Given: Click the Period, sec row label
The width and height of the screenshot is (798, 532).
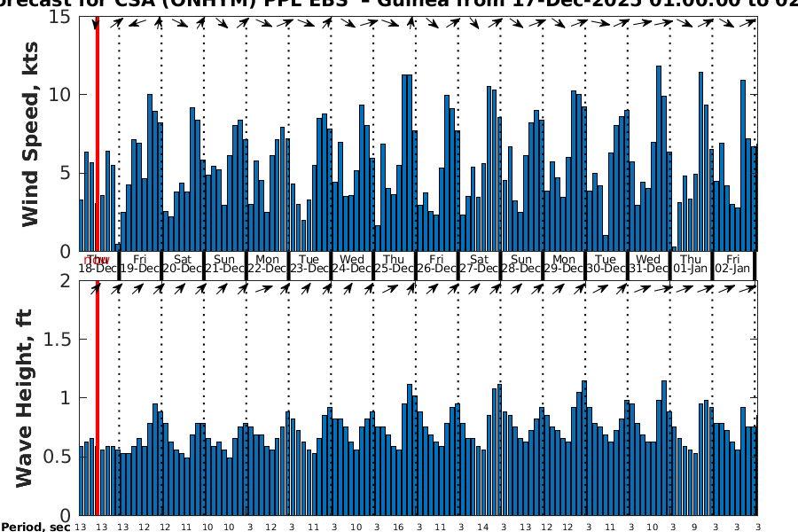Looking at the screenshot, I should coord(36,528).
